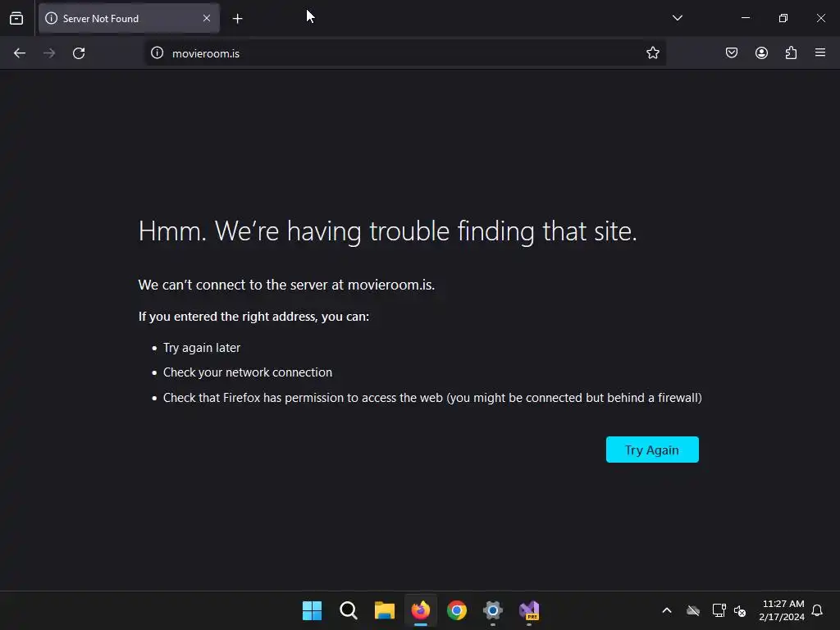Close the Server Not Found tab
This screenshot has height=630, width=840.
(207, 18)
